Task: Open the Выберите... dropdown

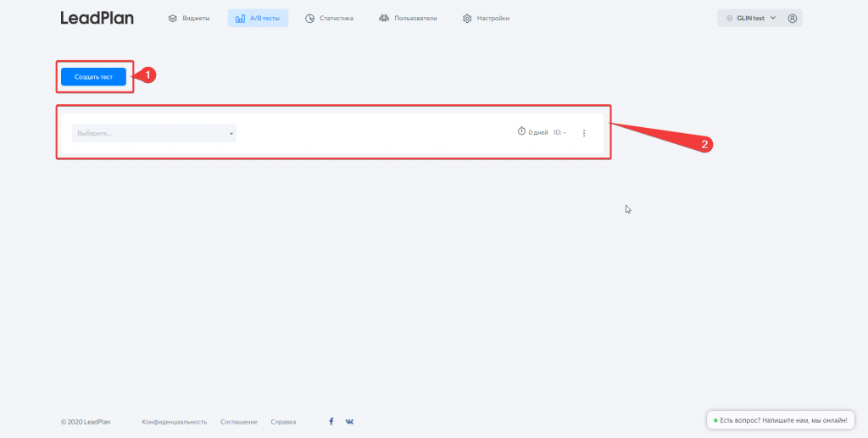Action: click(153, 133)
